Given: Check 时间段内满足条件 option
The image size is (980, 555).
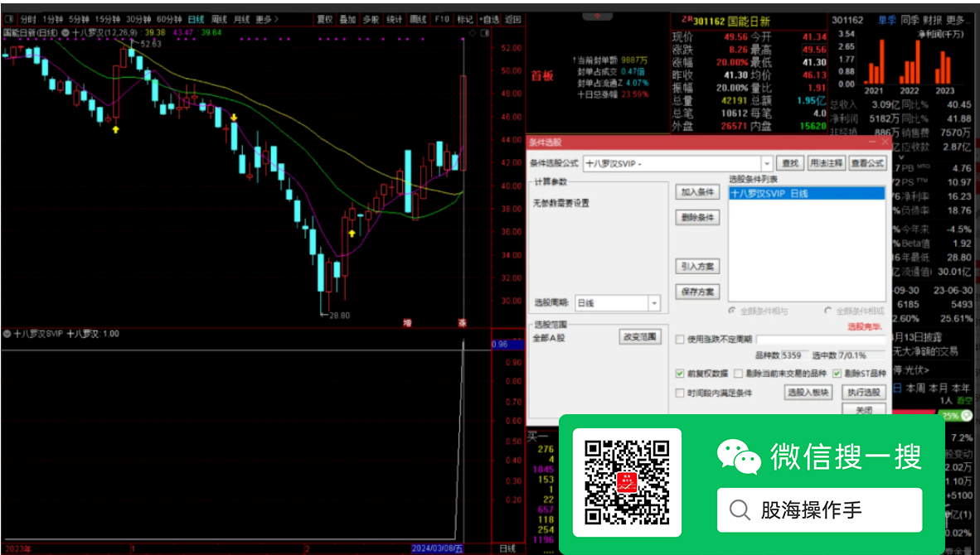Looking at the screenshot, I should (x=680, y=393).
